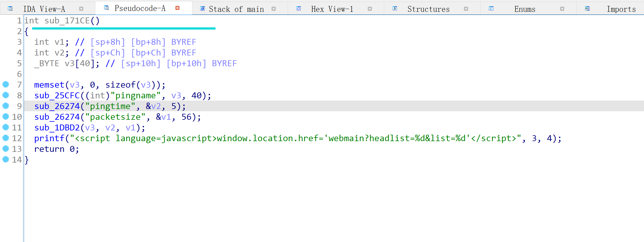This screenshot has height=242, width=644.
Task: Click function name sub_171CE
Action: coord(67,21)
